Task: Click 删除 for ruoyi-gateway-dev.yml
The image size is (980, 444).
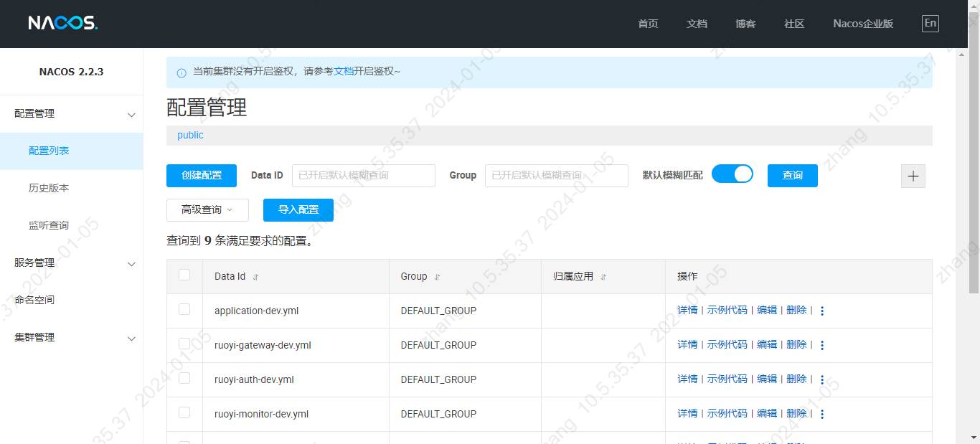Action: tap(796, 345)
